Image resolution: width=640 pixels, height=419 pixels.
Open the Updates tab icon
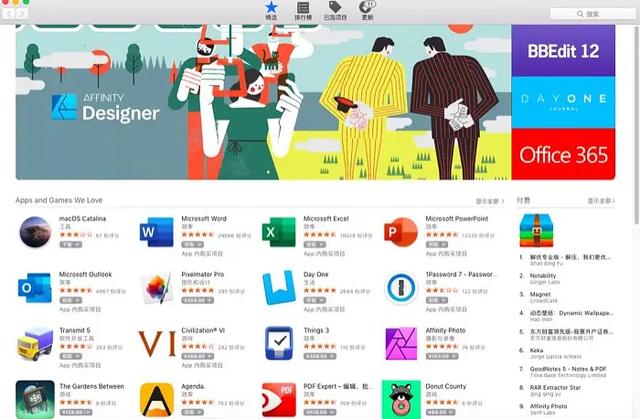coord(367,11)
